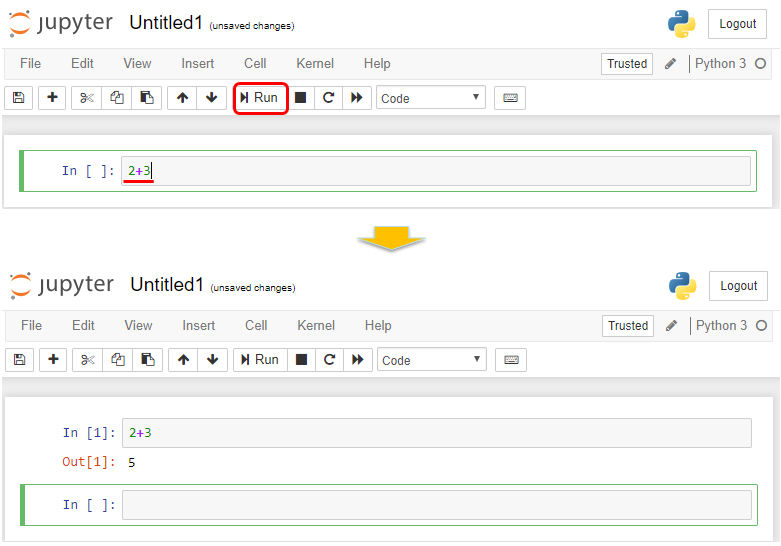Viewport: 781px width, 546px height.
Task: Rename notebook via lower Untitled1 title
Action: (x=167, y=284)
